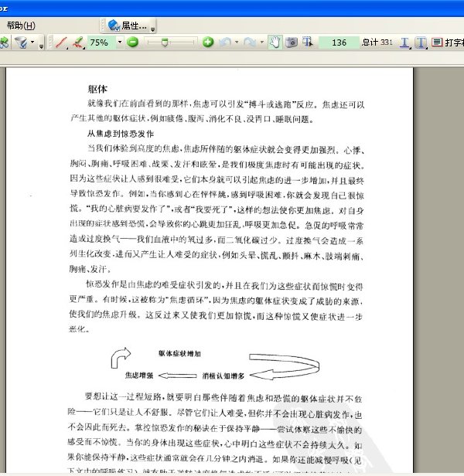Viewport: 464px width, 476px height.
Task: Toggle the hand pan tool
Action: point(275,42)
